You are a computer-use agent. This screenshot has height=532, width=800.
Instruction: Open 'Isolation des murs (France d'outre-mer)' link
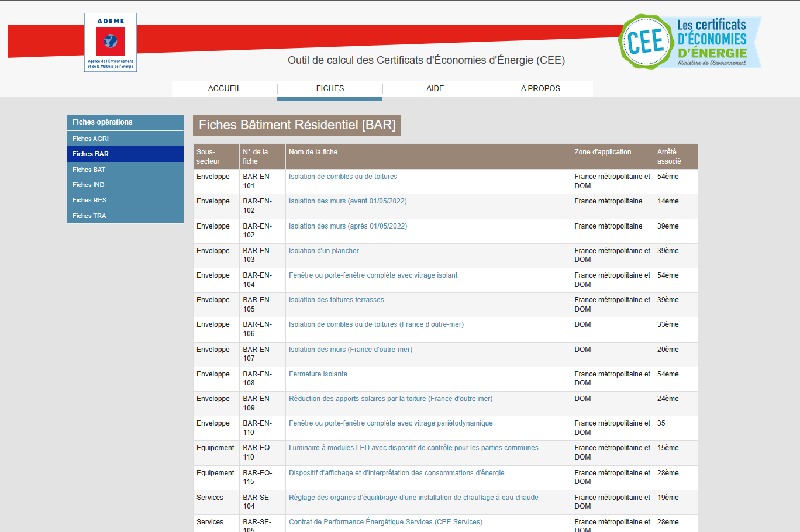[x=350, y=350]
